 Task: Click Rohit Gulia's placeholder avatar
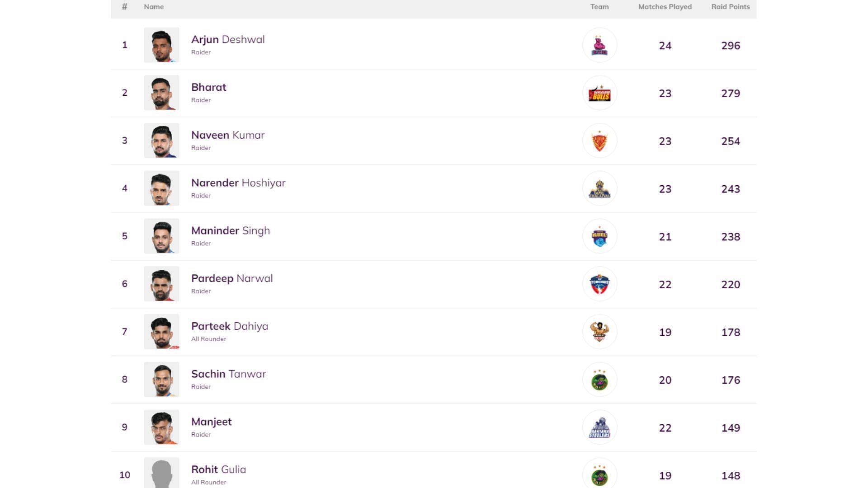click(161, 474)
